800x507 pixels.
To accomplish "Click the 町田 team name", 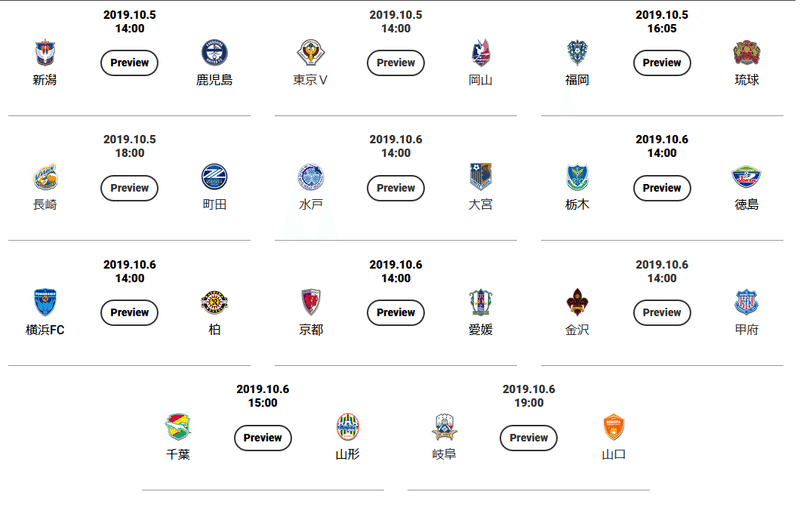I will click(x=214, y=205).
